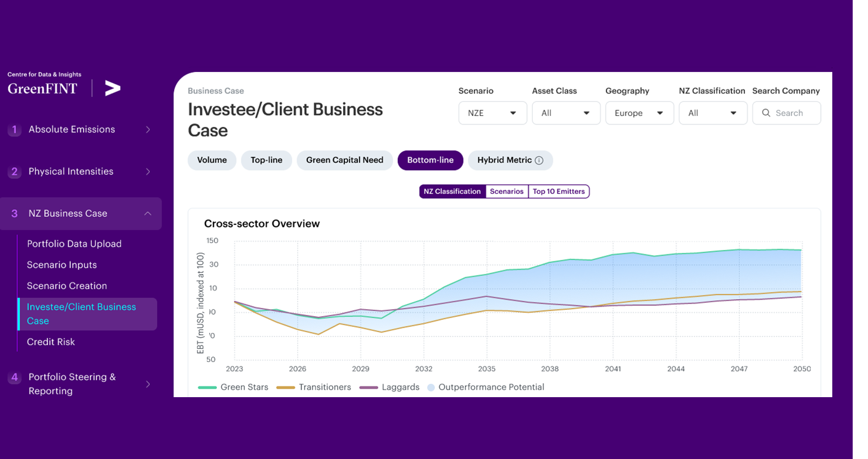The height and width of the screenshot is (459, 868).
Task: Click the search magnifier icon
Action: pyautogui.click(x=766, y=113)
